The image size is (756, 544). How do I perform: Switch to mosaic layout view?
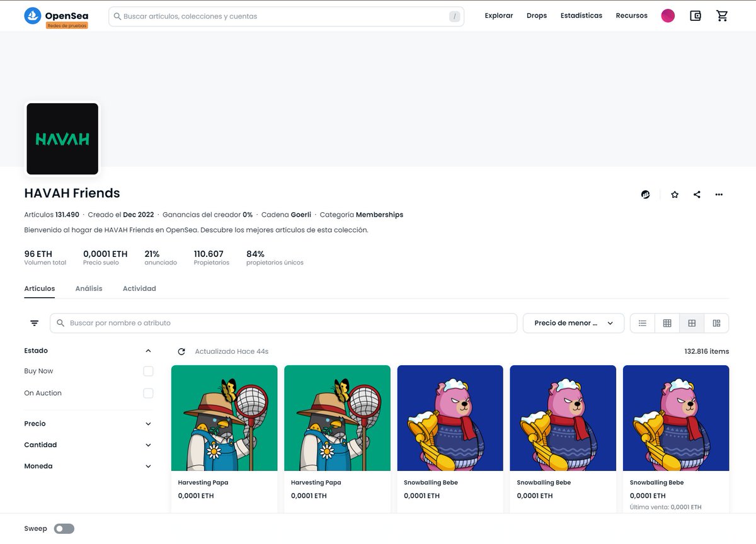tap(716, 323)
